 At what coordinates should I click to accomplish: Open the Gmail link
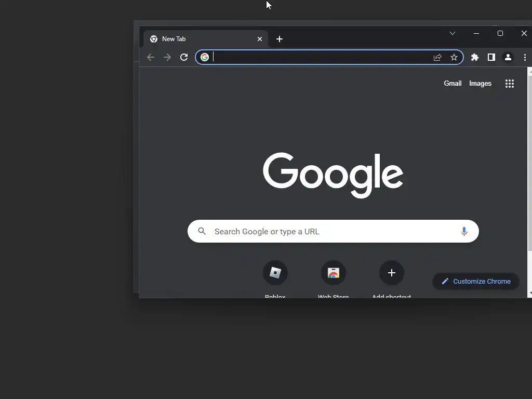point(453,84)
